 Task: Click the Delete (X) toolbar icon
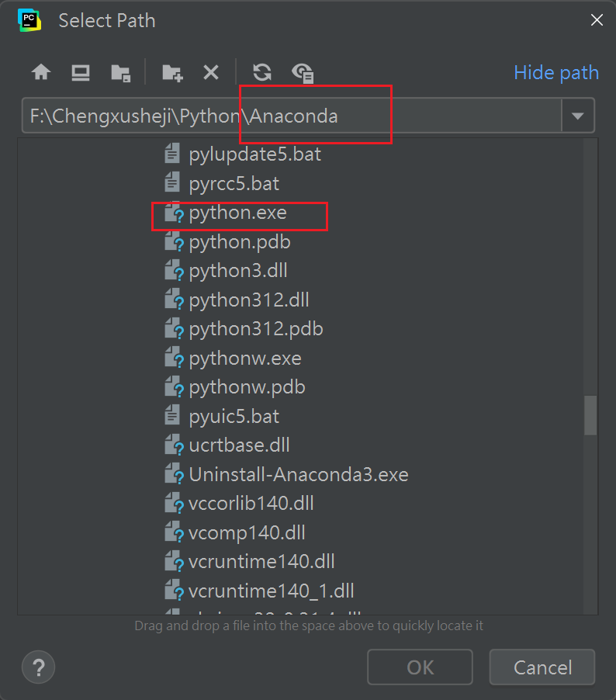click(211, 72)
